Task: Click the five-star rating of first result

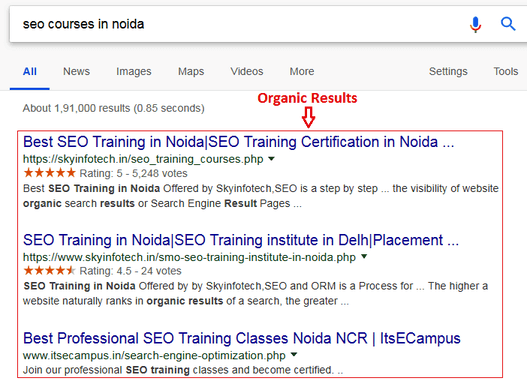Action: 50,173
